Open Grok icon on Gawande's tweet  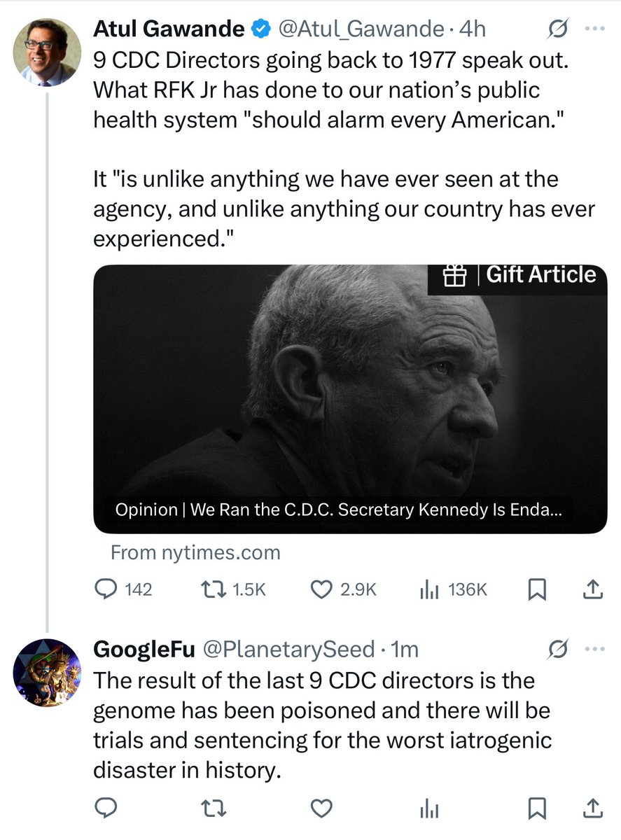[x=558, y=30]
